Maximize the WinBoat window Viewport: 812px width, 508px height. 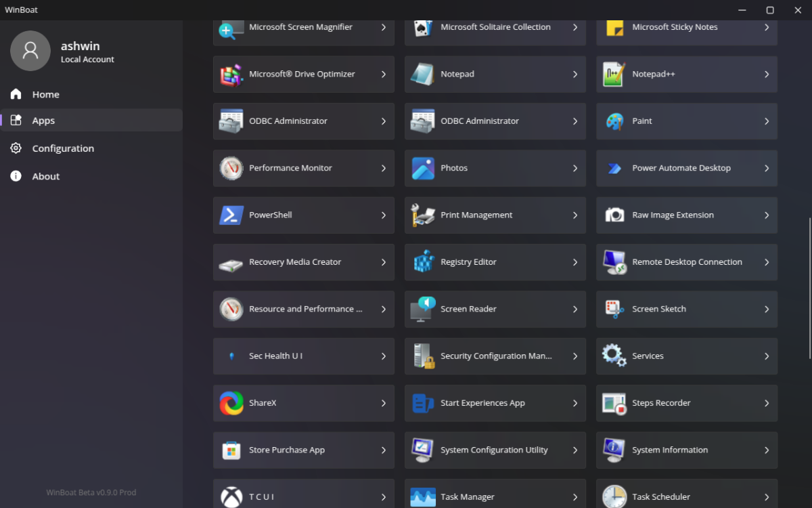pyautogui.click(x=770, y=9)
